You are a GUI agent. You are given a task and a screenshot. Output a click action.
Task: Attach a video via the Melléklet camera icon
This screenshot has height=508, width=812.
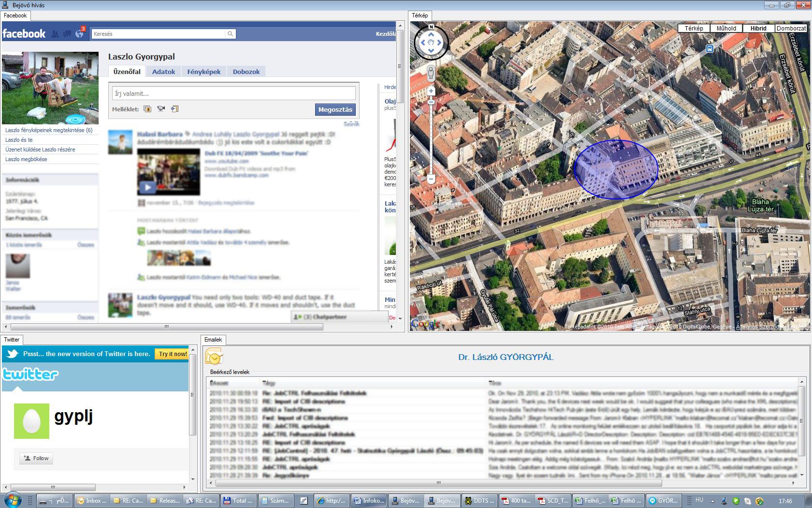point(161,109)
